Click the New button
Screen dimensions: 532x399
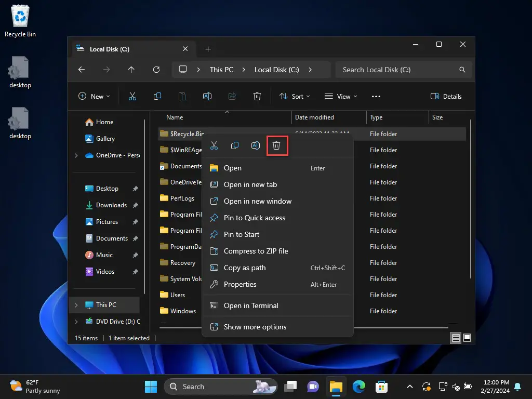point(94,96)
